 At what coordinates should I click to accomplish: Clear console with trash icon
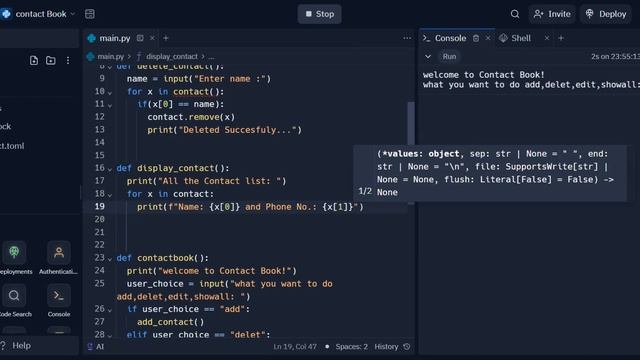coord(476,38)
